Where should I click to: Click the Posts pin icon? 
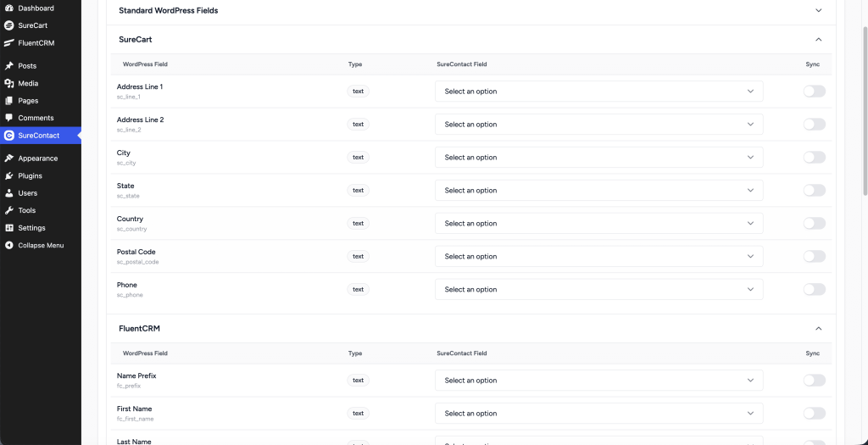[x=8, y=66]
